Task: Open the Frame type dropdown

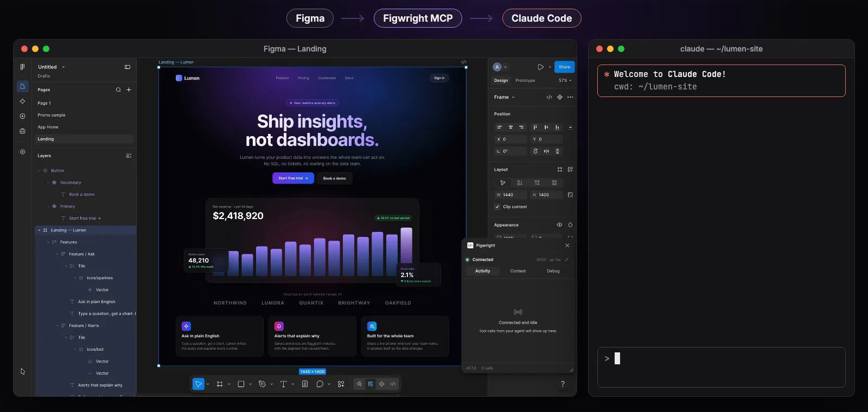Action: [505, 98]
